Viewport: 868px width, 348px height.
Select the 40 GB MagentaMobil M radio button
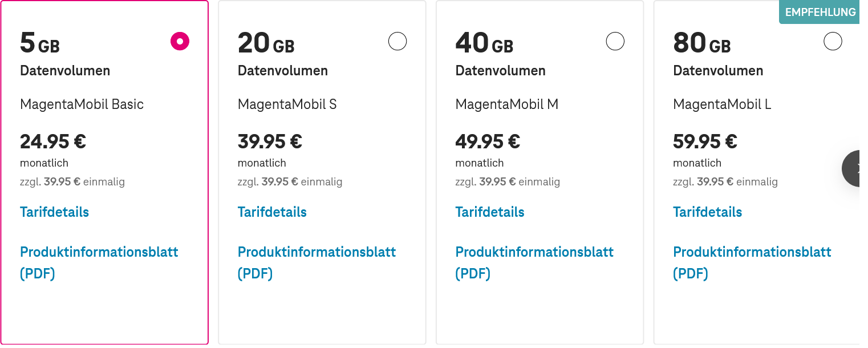615,41
